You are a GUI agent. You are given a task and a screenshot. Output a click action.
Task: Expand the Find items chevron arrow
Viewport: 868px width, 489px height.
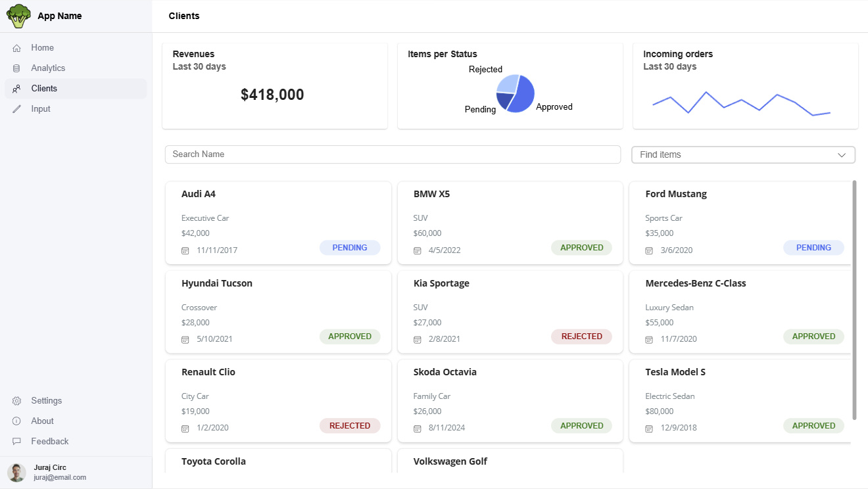click(x=842, y=155)
